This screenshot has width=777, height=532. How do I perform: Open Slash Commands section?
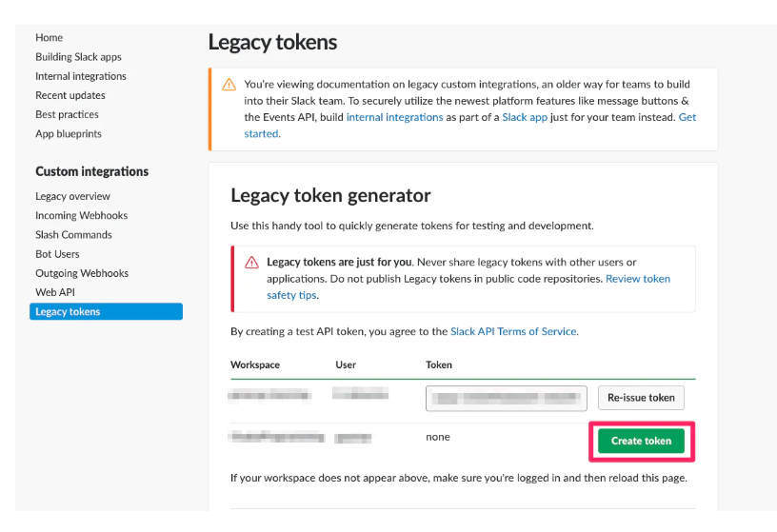coord(73,235)
